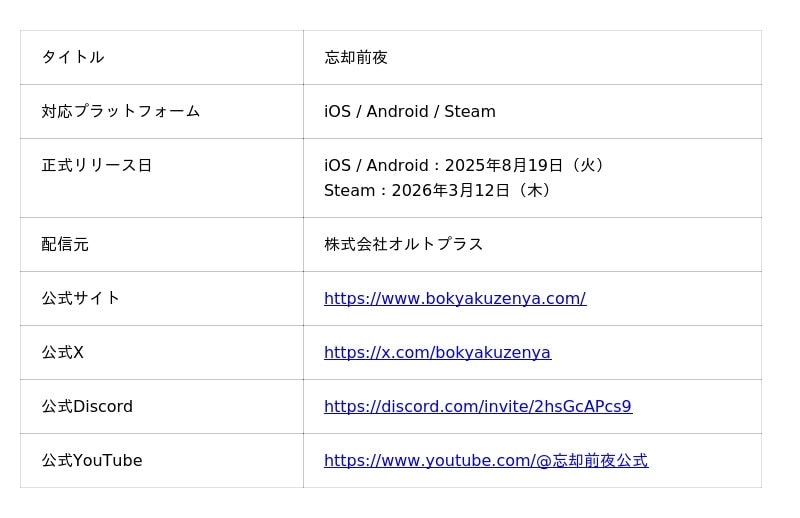Open the official site bokyakuzenya.com link
The height and width of the screenshot is (518, 800).
(x=454, y=298)
